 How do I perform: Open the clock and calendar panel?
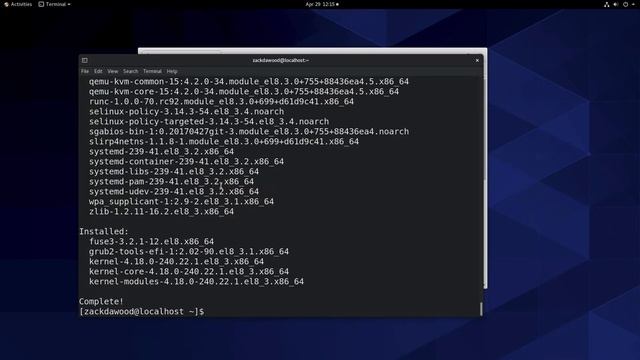click(322, 4)
